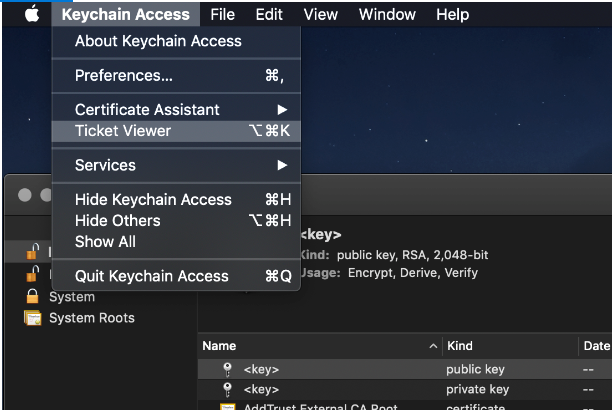Open the Help menu
The image size is (612, 410).
[x=452, y=14]
